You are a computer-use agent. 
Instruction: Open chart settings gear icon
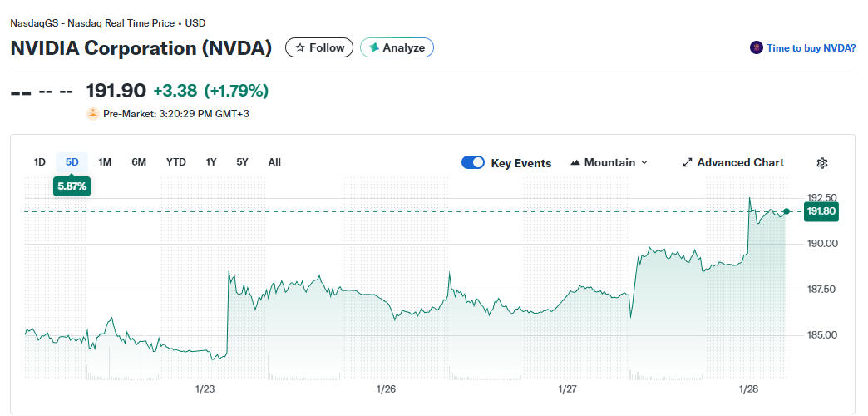point(822,163)
